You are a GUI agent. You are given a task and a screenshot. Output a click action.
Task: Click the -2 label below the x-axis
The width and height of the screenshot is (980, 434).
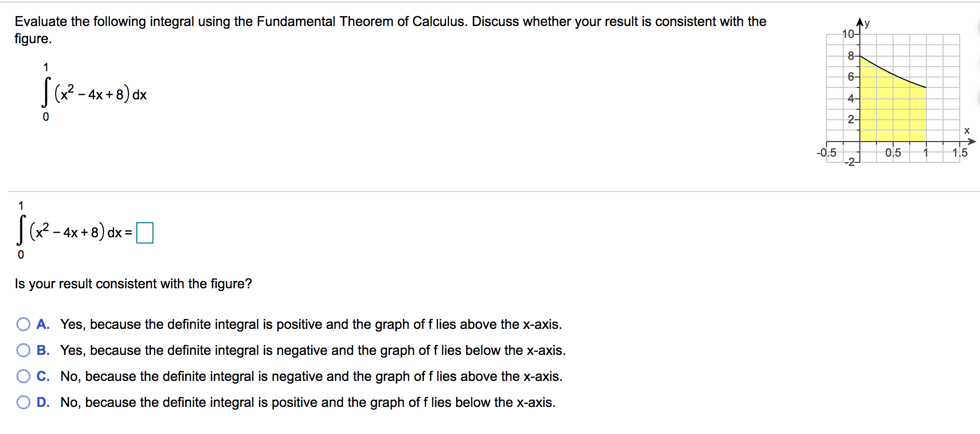850,162
